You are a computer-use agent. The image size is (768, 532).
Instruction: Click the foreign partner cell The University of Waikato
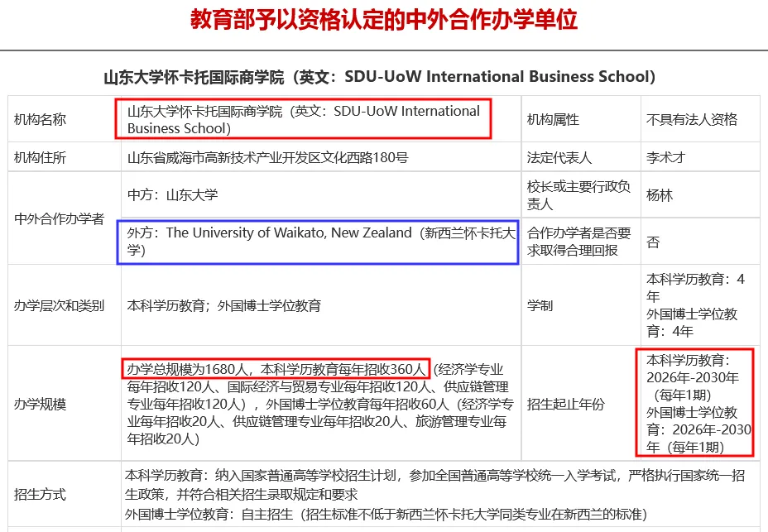pos(321,242)
